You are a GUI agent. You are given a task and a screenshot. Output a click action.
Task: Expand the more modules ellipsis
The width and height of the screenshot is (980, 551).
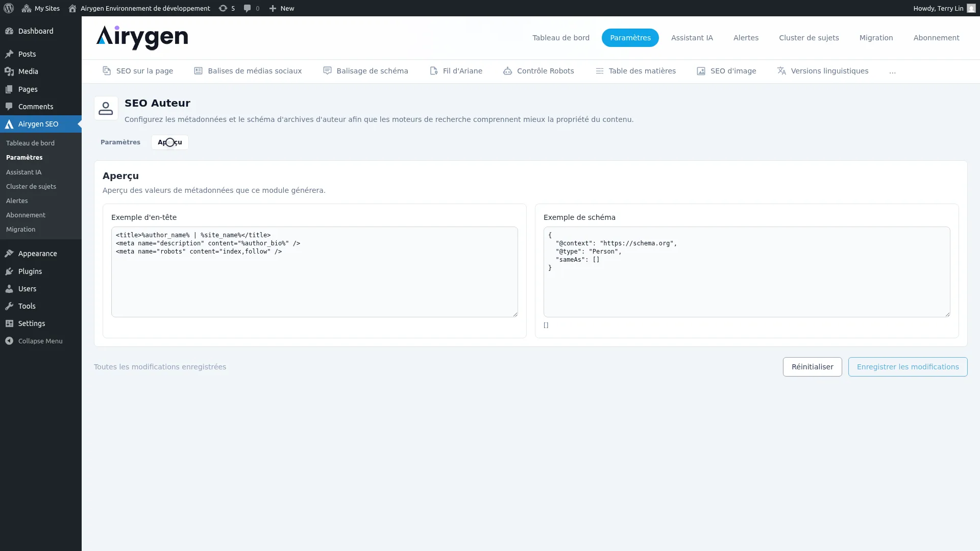(x=892, y=71)
